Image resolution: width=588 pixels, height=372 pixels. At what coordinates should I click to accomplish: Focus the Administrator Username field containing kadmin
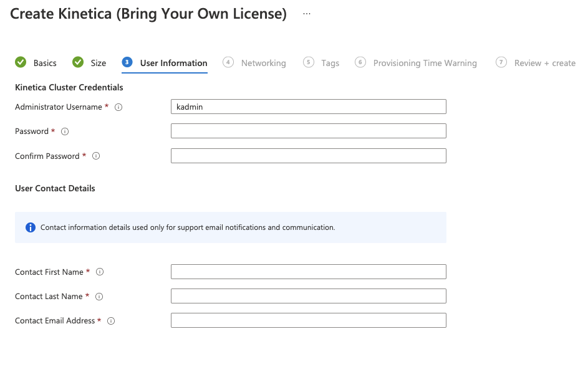click(309, 107)
